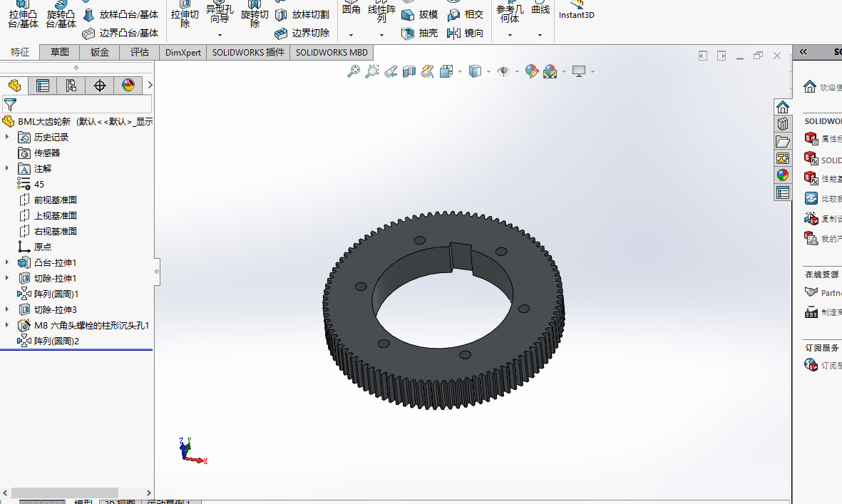Open the 曲线 curves dropdown arrow

click(x=540, y=36)
